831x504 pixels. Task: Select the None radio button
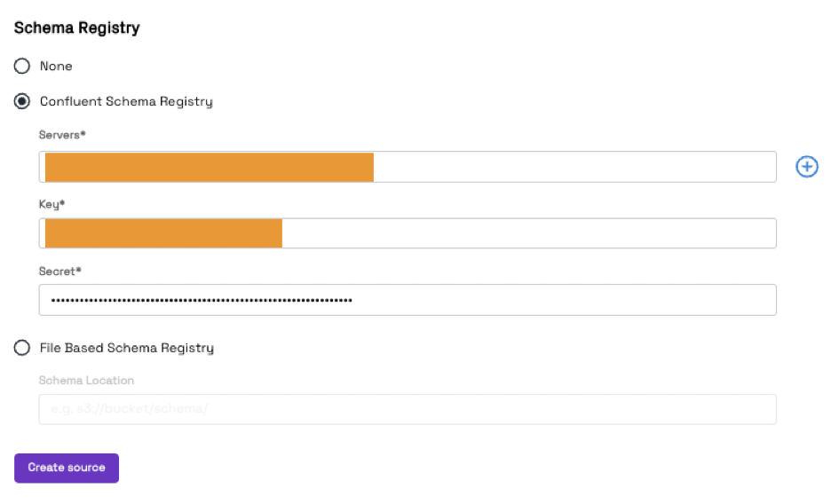(x=21, y=67)
